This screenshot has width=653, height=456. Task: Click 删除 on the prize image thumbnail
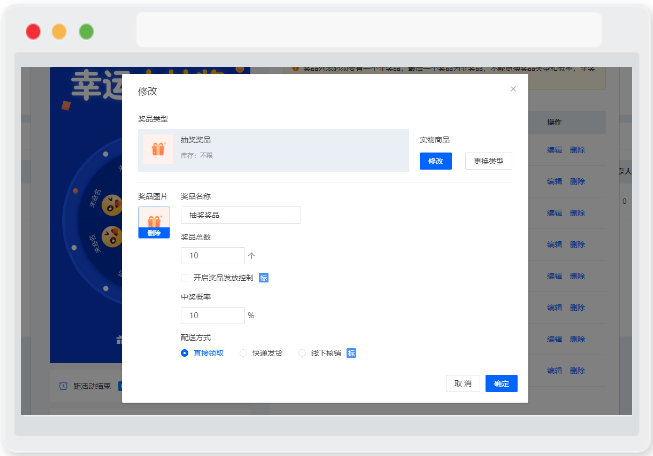tap(154, 233)
